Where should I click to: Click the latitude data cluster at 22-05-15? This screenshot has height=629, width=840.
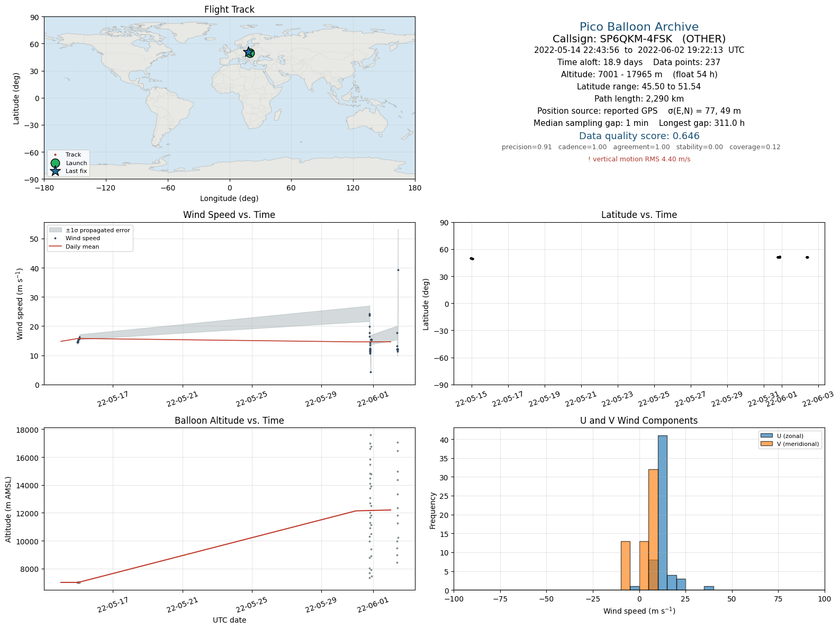pos(472,259)
